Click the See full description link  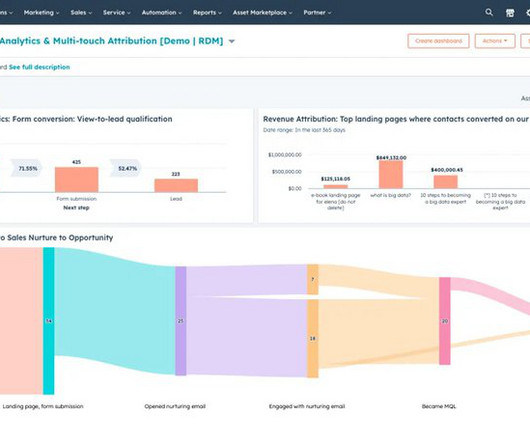pyautogui.click(x=39, y=67)
